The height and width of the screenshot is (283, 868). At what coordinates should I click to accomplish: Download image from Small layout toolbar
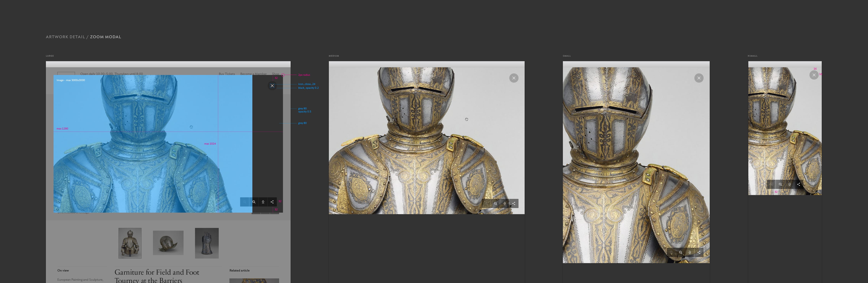689,252
